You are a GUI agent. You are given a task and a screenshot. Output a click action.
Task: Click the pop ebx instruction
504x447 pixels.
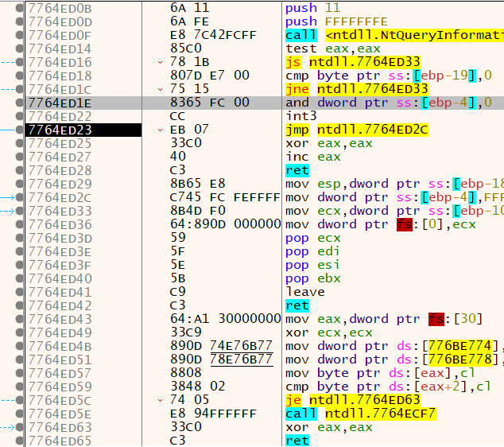pyautogui.click(x=313, y=278)
